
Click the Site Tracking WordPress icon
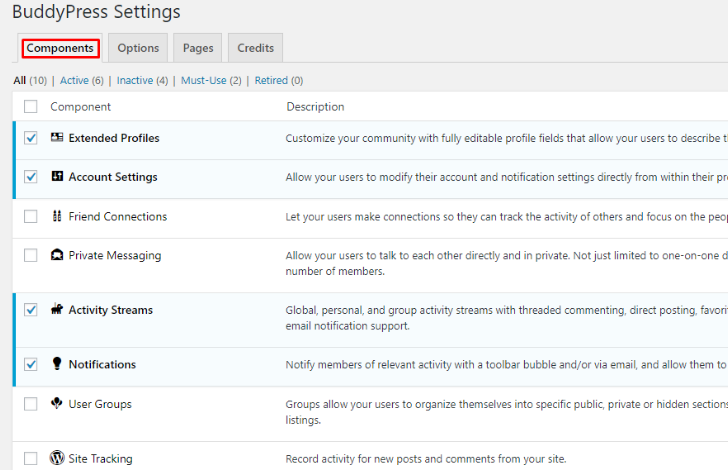(57, 458)
